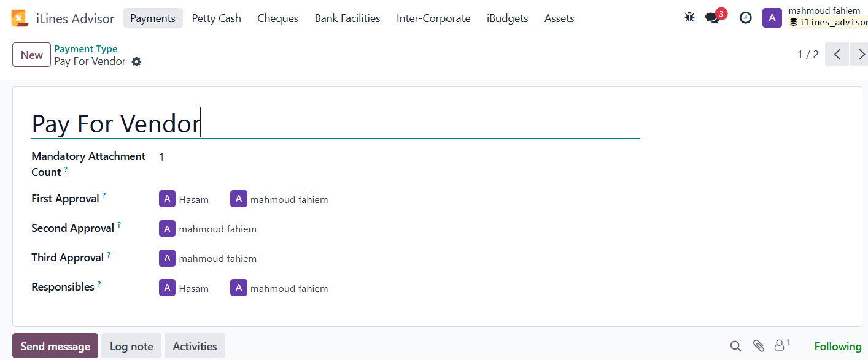Image resolution: width=868 pixels, height=360 pixels.
Task: Open attachments paperclip icon
Action: (x=759, y=346)
